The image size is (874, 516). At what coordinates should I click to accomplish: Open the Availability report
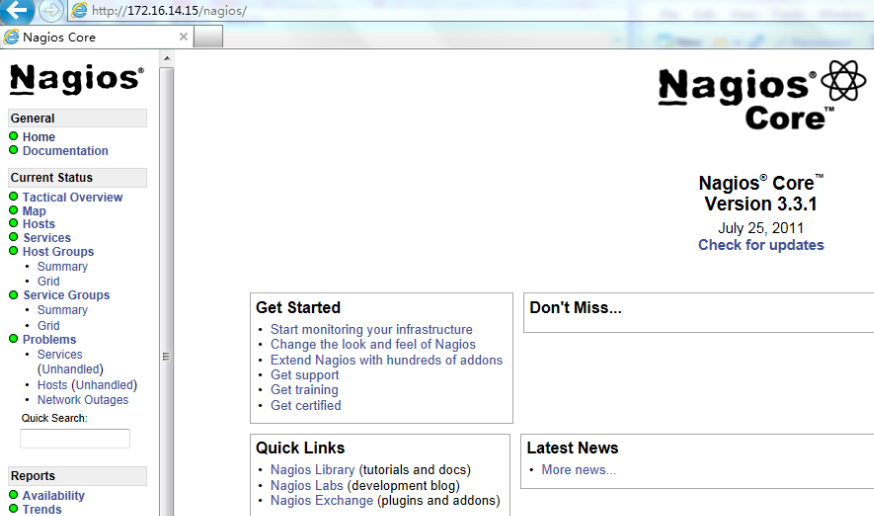54,496
